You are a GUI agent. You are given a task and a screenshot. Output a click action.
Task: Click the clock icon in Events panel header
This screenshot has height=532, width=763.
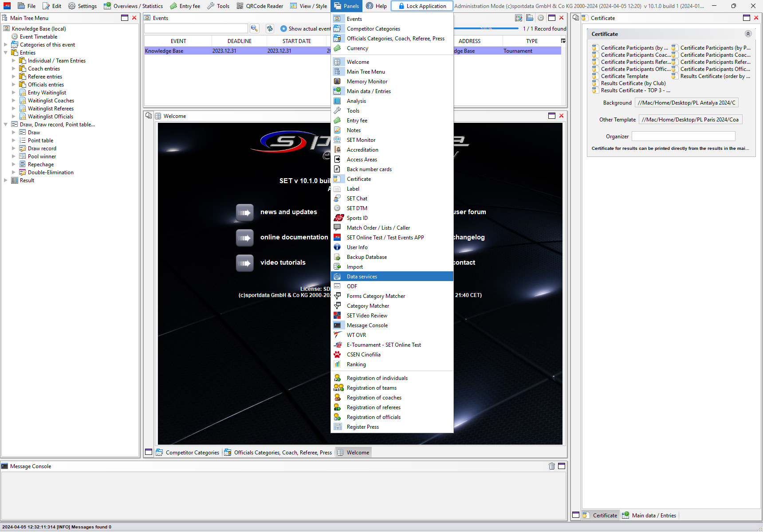(x=541, y=18)
